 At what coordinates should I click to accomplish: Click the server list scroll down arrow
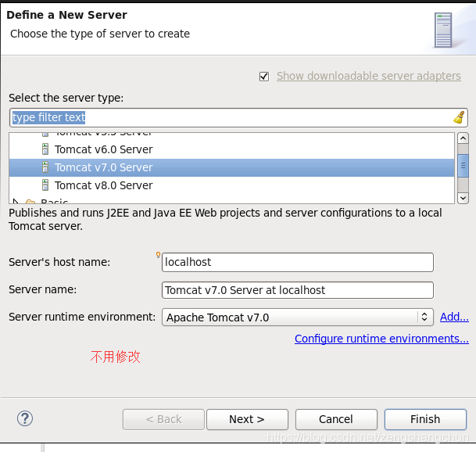pyautogui.click(x=463, y=198)
